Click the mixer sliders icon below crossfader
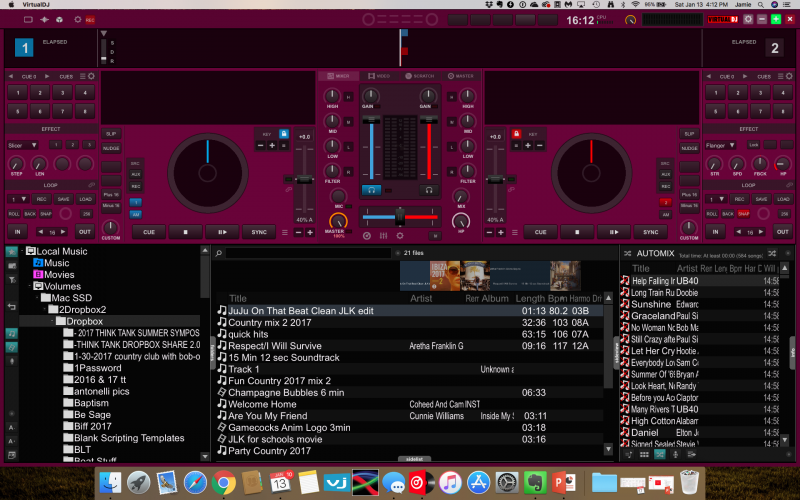 (x=383, y=236)
